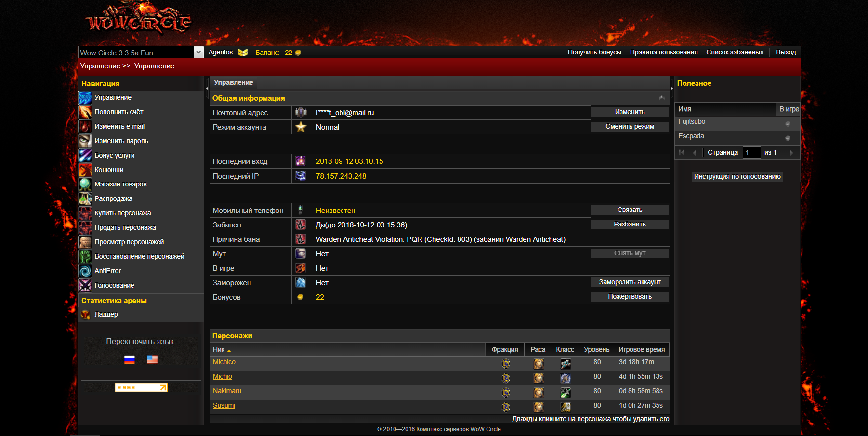The width and height of the screenshot is (868, 436).
Task: Click the Stables (Конюшни) sidebar icon
Action: tap(85, 170)
